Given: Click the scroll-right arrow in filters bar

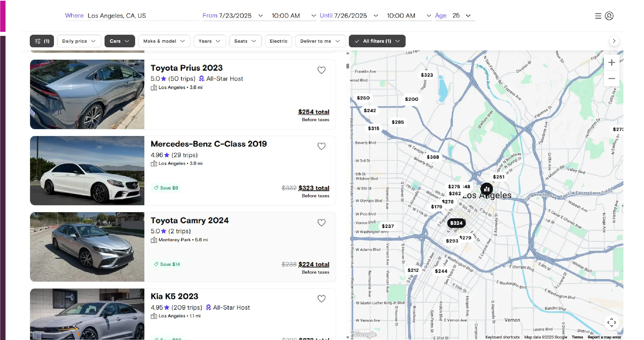Looking at the screenshot, I should pyautogui.click(x=614, y=41).
